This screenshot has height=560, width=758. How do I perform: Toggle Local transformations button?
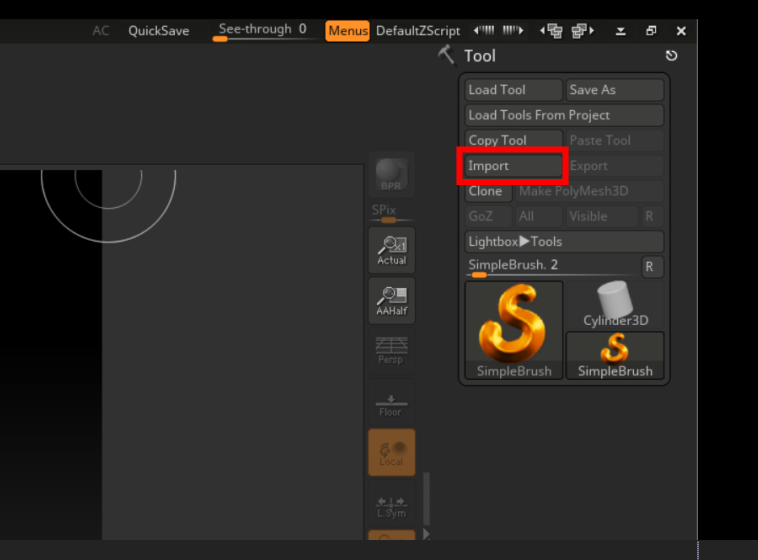pyautogui.click(x=392, y=453)
